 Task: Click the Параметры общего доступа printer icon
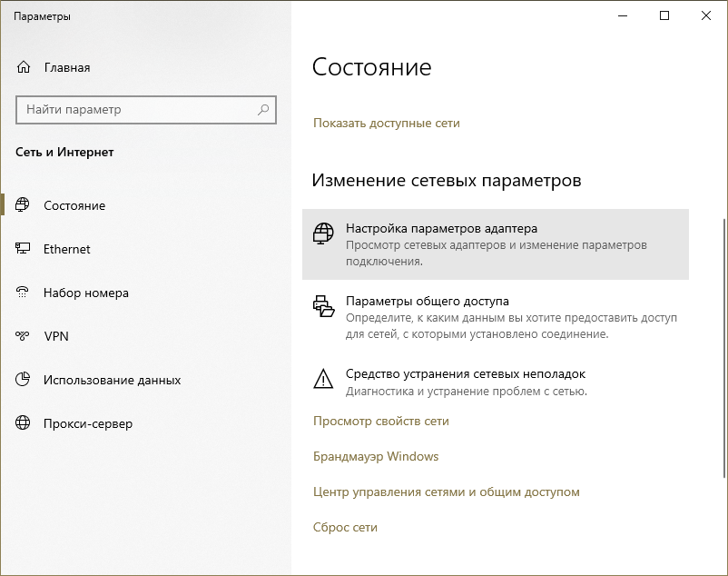coord(323,305)
